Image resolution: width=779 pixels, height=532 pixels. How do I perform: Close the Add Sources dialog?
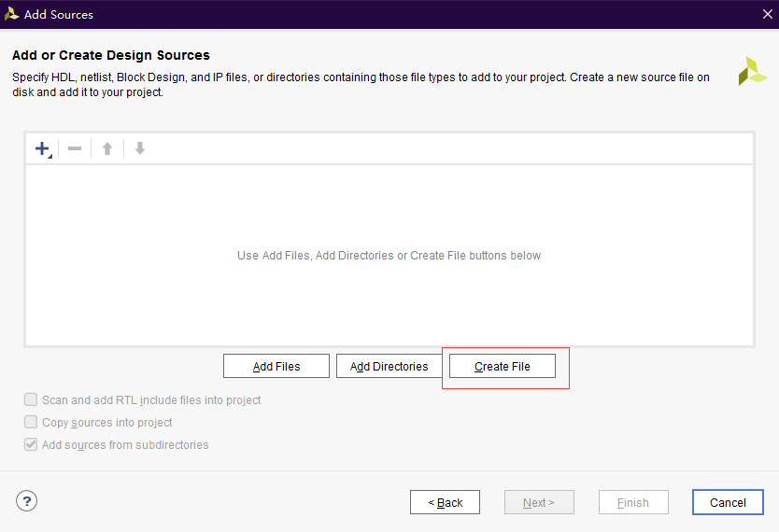(x=768, y=14)
